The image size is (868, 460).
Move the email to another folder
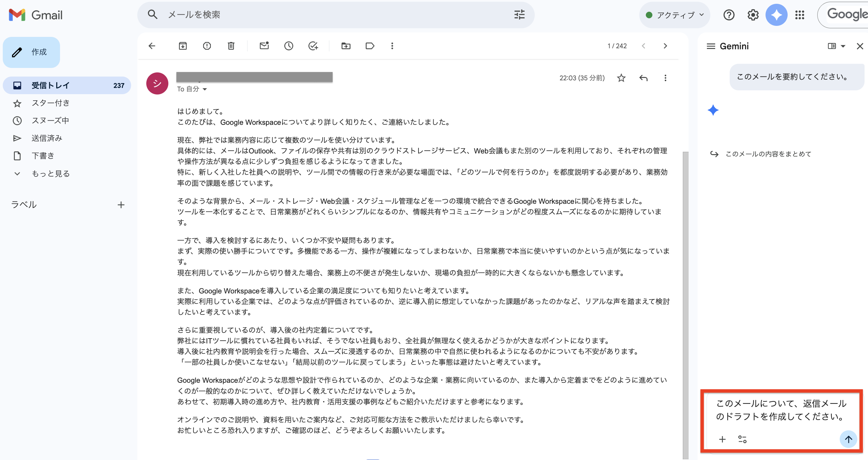(346, 46)
